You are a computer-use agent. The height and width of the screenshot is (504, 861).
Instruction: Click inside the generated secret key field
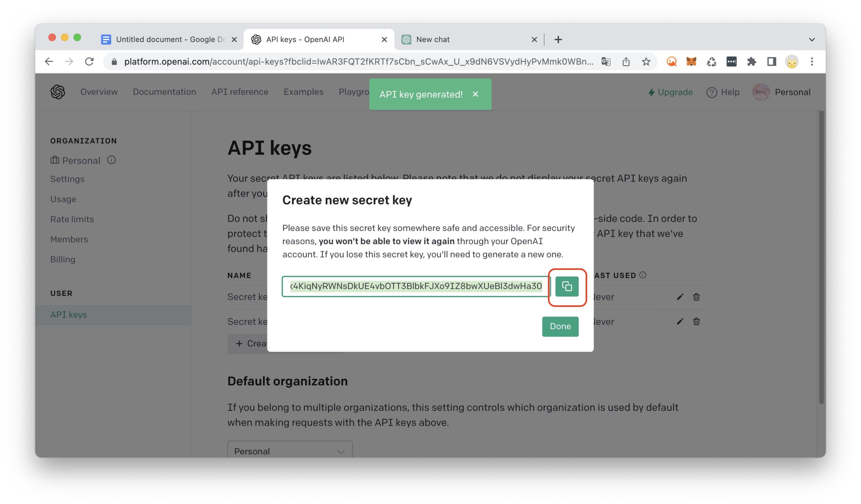pyautogui.click(x=415, y=286)
